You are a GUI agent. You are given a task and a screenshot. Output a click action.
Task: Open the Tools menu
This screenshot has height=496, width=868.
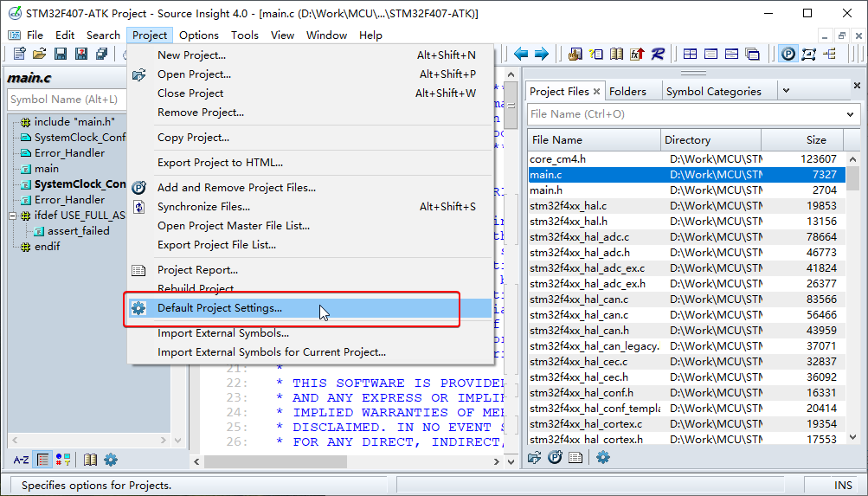click(x=245, y=35)
